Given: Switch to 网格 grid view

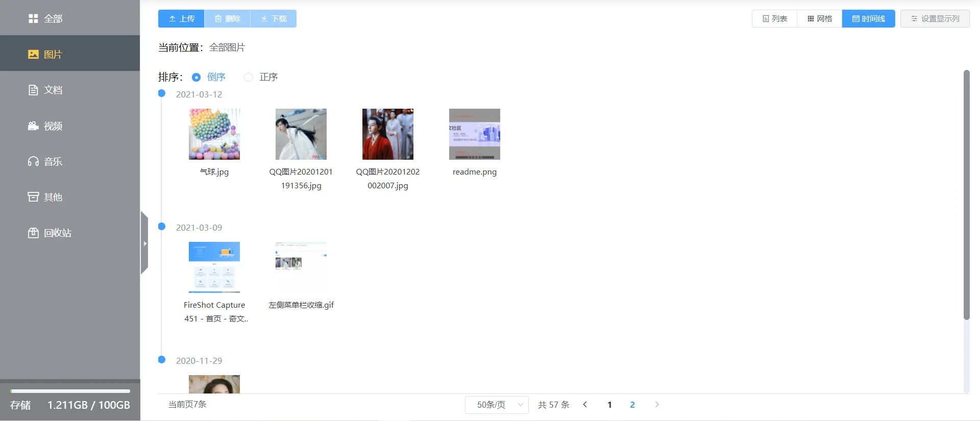Looking at the screenshot, I should (820, 18).
